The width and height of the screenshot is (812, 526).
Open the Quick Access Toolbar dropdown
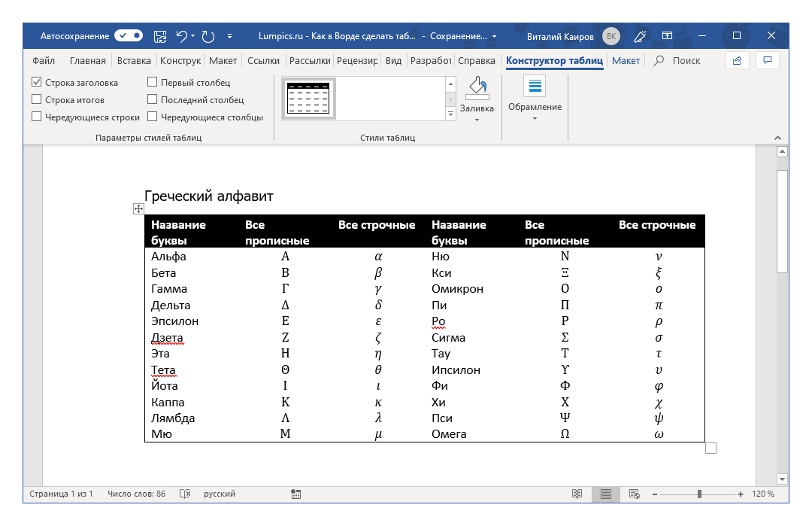229,35
